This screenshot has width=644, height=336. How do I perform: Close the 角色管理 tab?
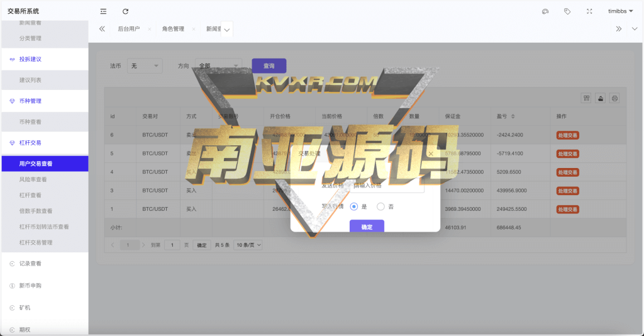[x=194, y=29]
